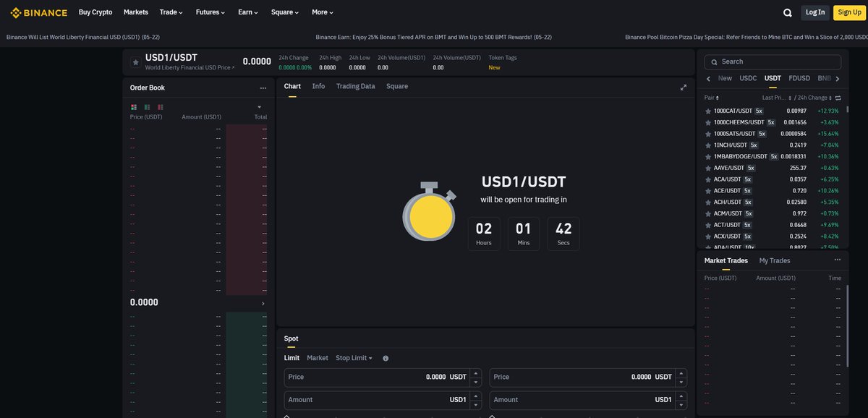Star the ACA/USDT pair
This screenshot has height=418, width=868.
tap(708, 179)
